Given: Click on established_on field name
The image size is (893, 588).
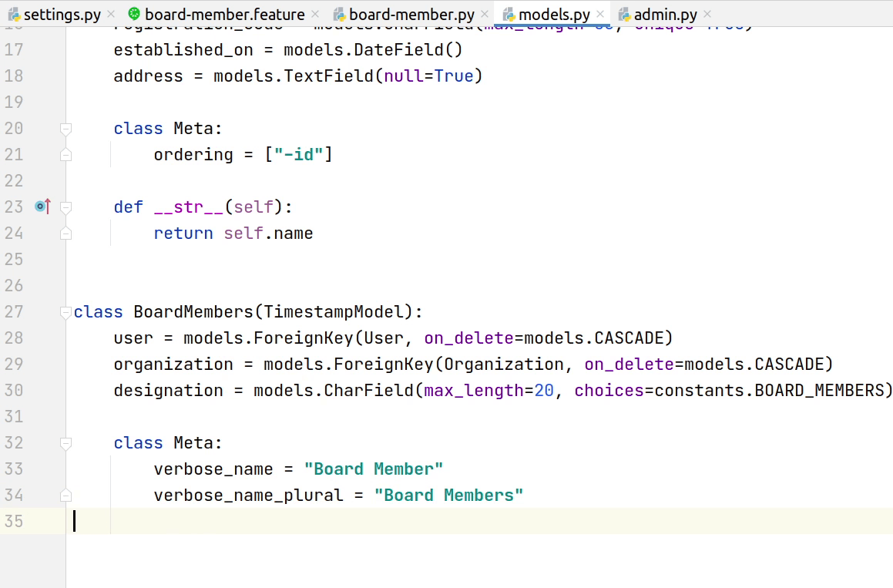Looking at the screenshot, I should coord(183,50).
